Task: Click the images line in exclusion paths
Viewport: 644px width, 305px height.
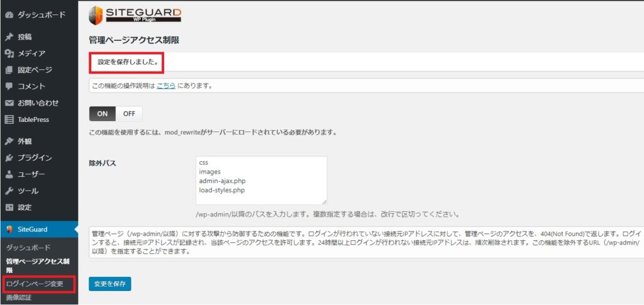Action: point(210,172)
